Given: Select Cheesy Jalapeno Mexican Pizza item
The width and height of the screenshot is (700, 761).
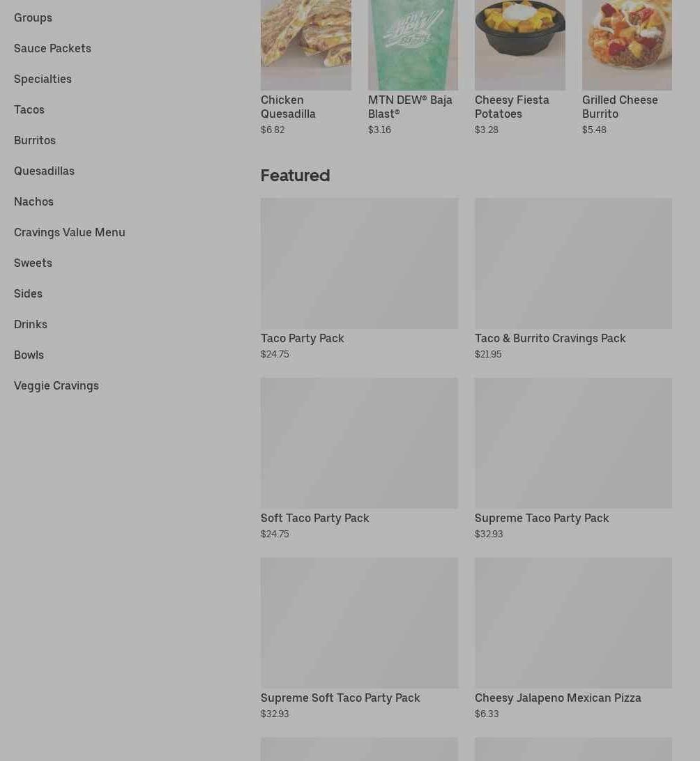Looking at the screenshot, I should 573,638.
